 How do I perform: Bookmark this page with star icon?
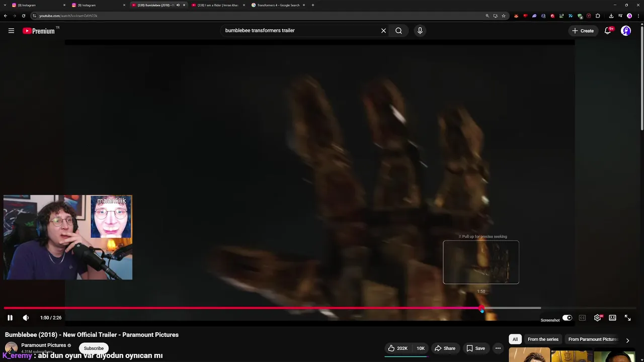click(x=504, y=16)
